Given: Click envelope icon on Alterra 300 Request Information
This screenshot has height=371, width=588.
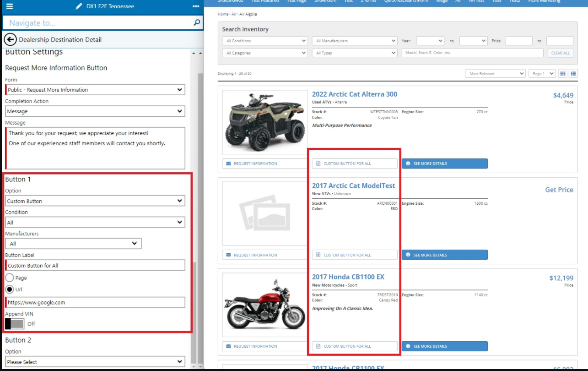Looking at the screenshot, I should (x=229, y=164).
